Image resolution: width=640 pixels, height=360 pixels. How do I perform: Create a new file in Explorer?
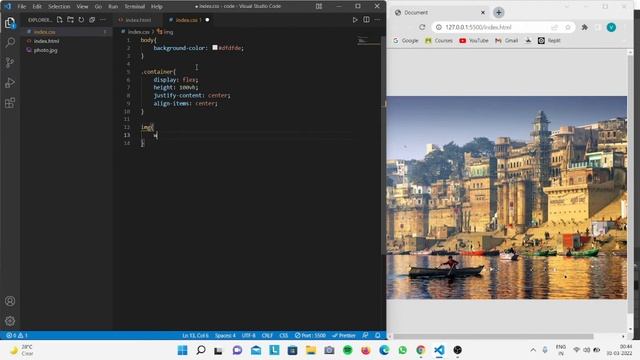(60, 20)
